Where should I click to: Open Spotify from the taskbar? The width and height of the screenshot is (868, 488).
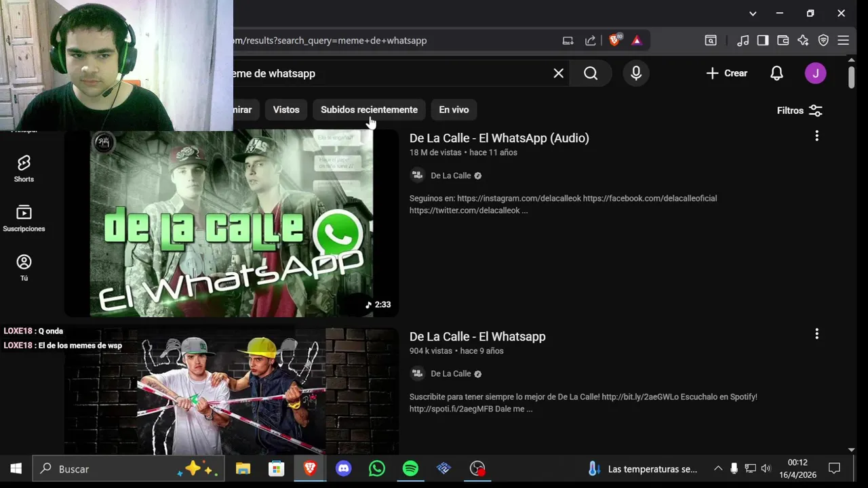[x=410, y=468]
